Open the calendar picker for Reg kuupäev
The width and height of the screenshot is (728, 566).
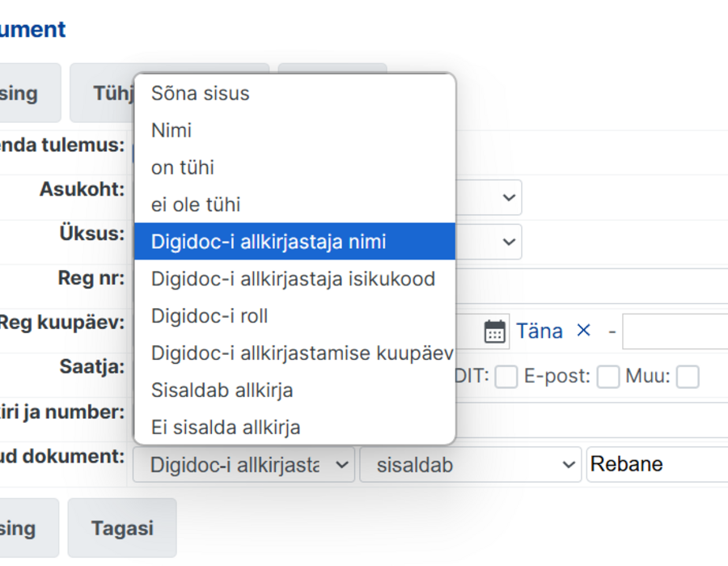494,332
